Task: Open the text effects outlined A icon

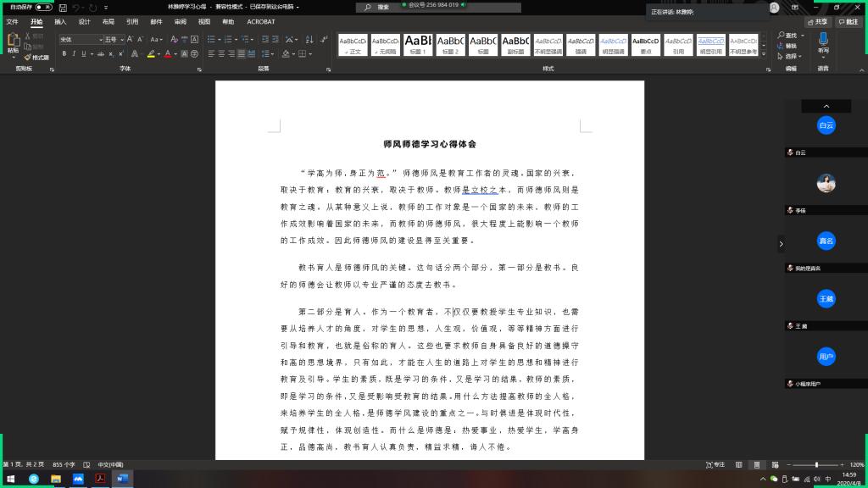Action: [x=135, y=54]
